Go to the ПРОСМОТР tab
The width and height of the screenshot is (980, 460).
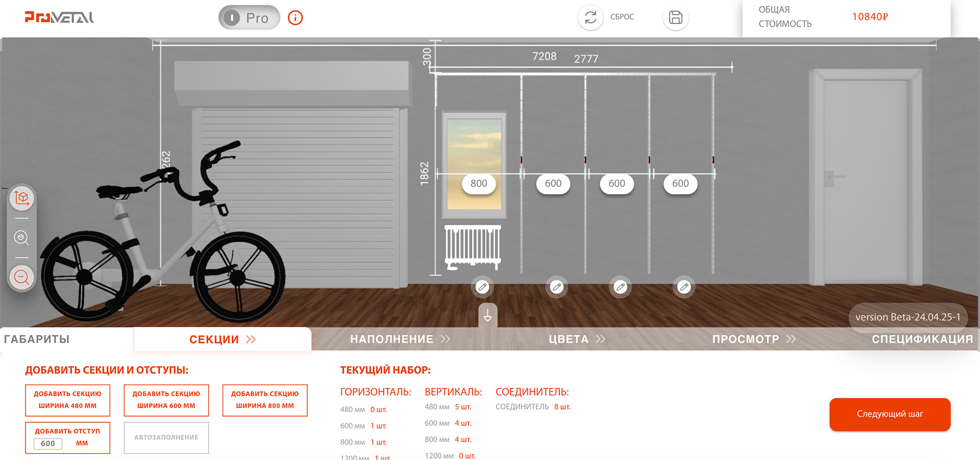click(x=754, y=340)
